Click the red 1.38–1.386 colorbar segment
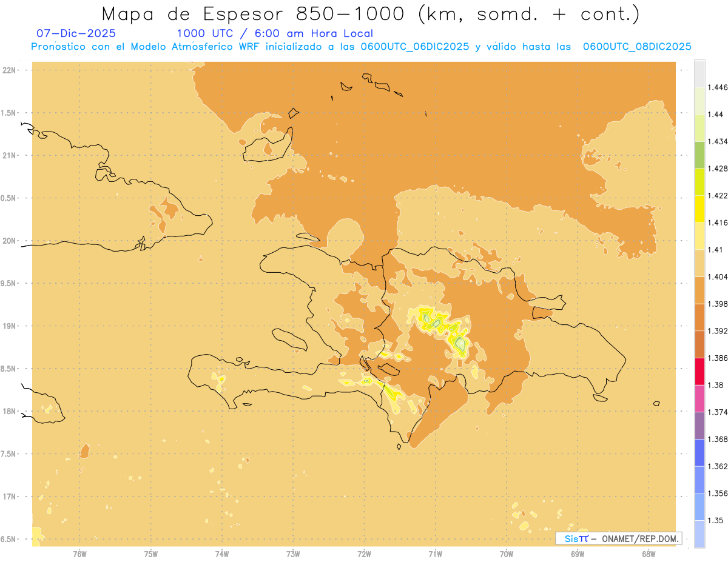The height and width of the screenshot is (562, 728). tap(699, 372)
